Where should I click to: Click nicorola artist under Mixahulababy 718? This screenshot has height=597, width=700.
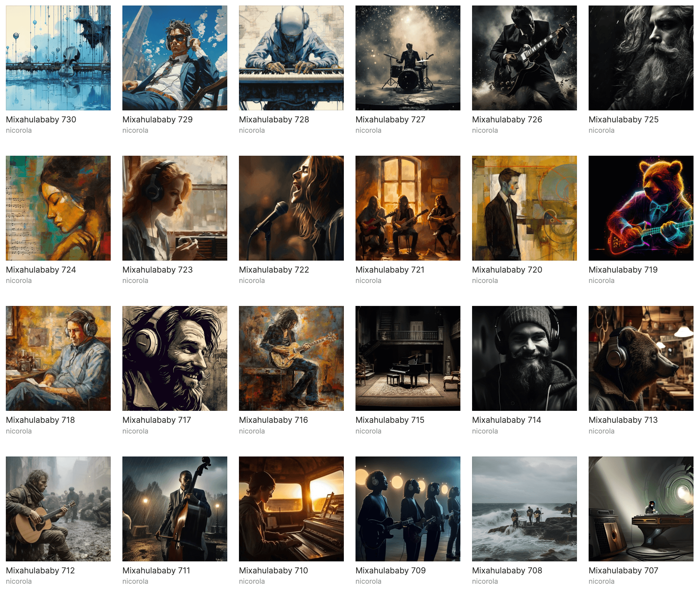(x=18, y=431)
